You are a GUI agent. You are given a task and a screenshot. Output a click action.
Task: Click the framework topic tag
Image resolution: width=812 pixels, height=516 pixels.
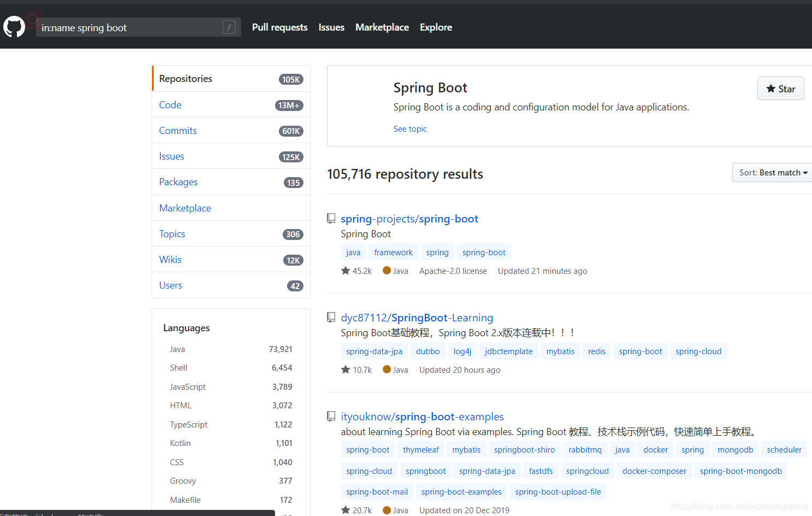click(x=394, y=253)
